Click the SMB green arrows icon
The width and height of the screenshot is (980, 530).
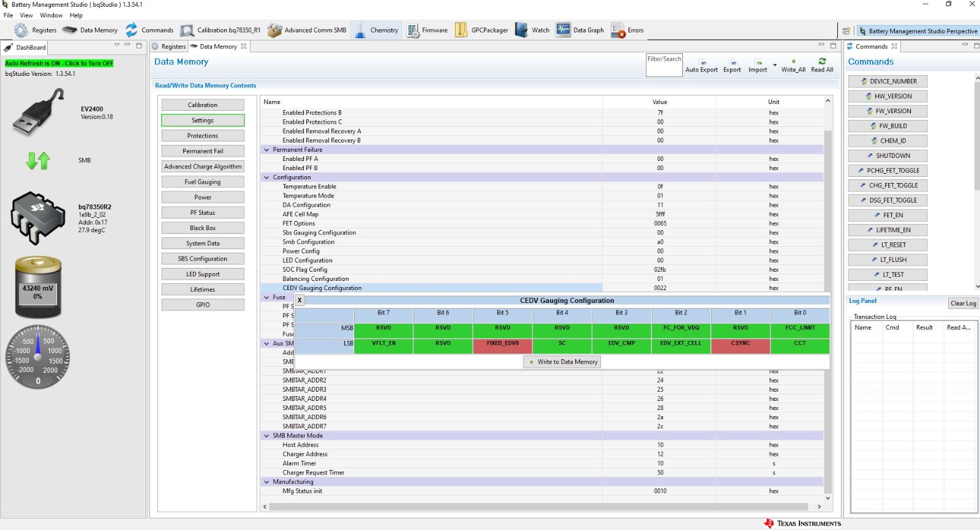point(38,160)
